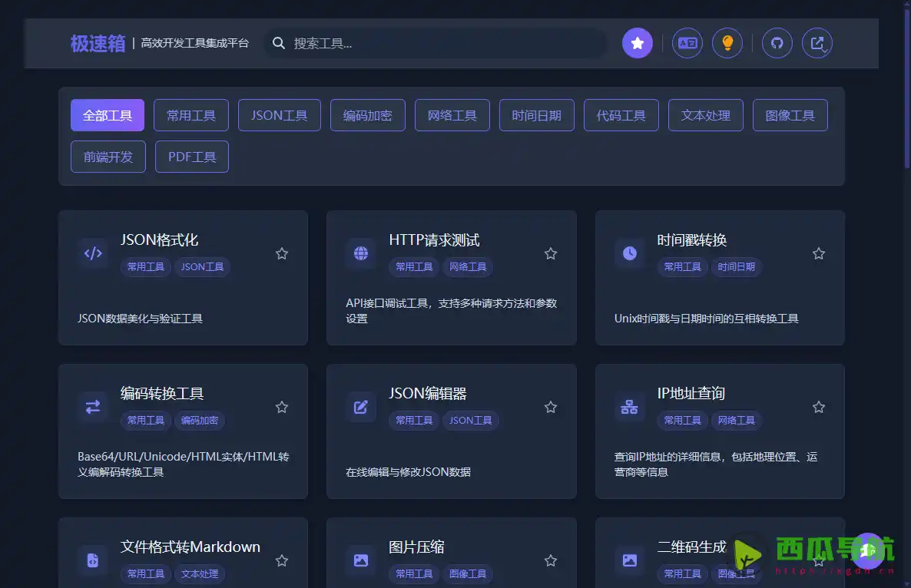Select the 常用工具 category tab
911x588 pixels.
[x=191, y=115]
